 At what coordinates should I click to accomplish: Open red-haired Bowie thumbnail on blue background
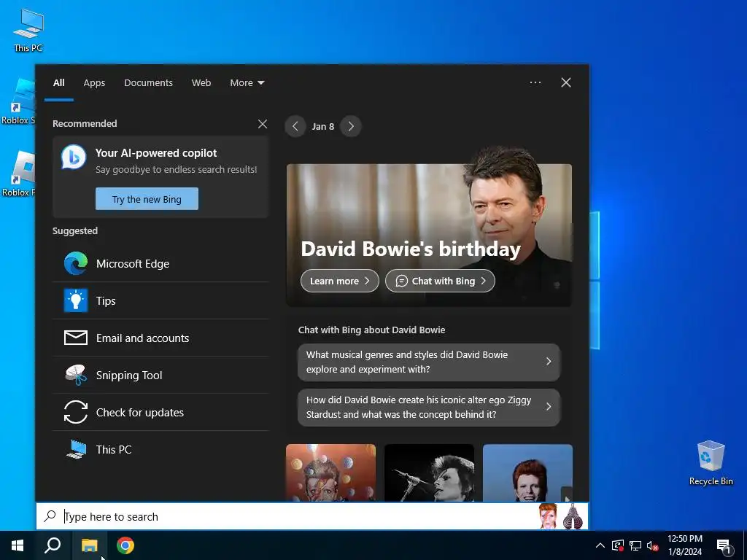point(528,472)
